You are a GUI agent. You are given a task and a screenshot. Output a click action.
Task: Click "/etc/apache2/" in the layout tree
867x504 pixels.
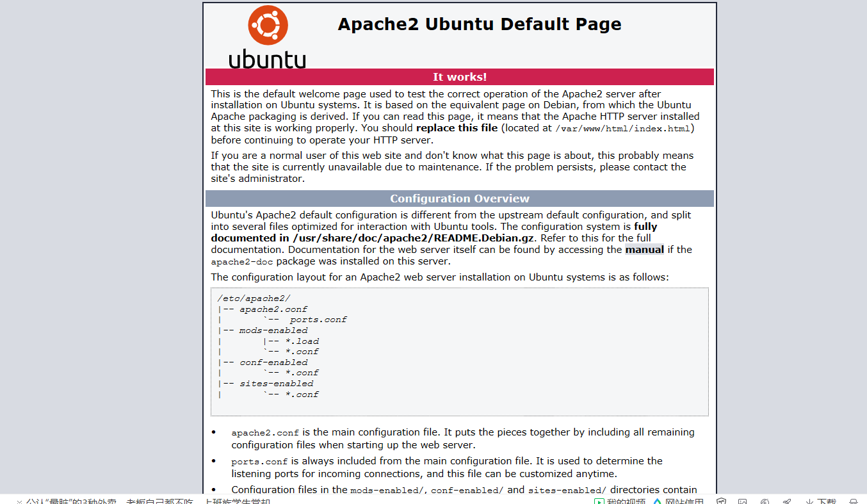tap(254, 298)
